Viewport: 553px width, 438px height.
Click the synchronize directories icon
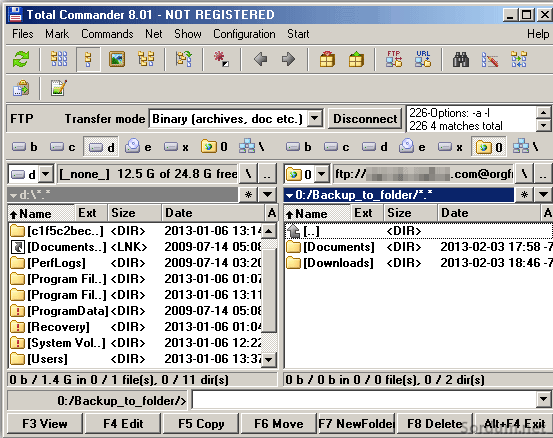(519, 59)
